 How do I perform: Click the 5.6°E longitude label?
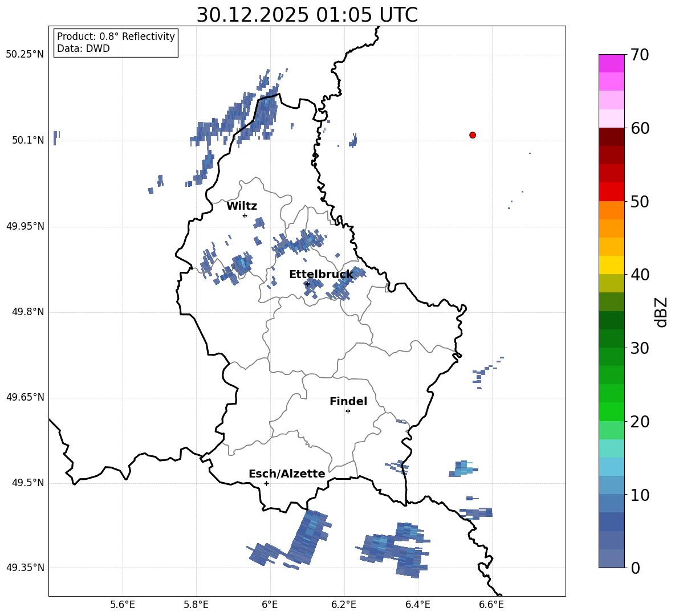123,605
